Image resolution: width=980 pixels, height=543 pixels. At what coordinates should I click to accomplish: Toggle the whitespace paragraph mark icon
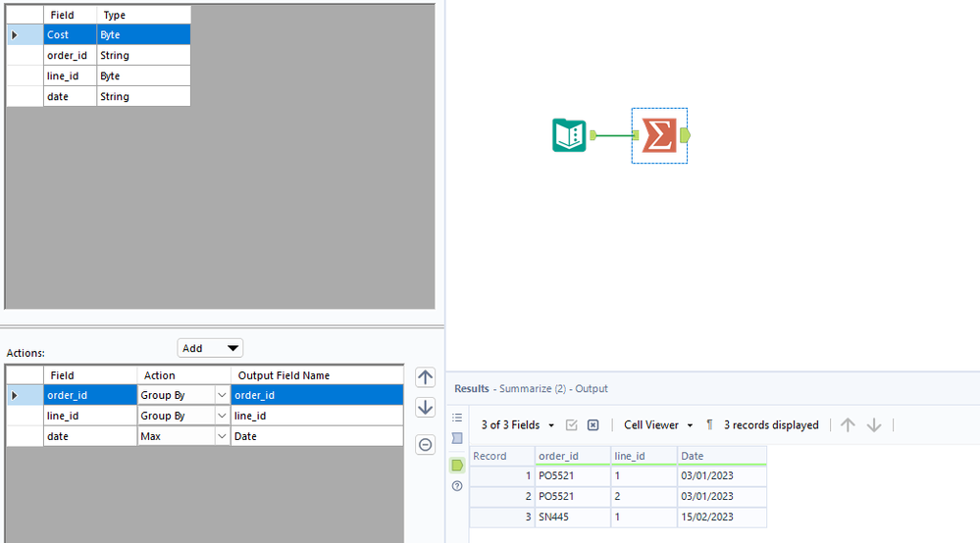point(709,425)
